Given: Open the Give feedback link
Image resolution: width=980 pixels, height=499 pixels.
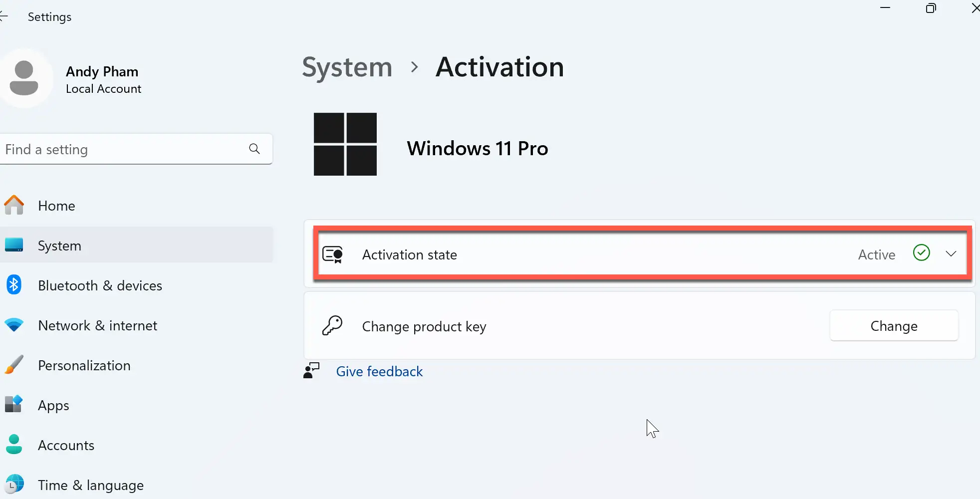Looking at the screenshot, I should pos(379,371).
